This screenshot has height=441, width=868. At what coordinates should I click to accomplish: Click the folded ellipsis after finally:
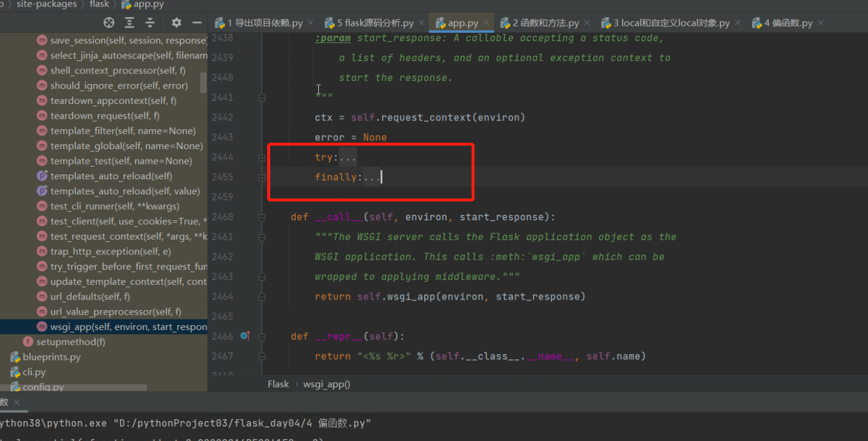(x=372, y=177)
